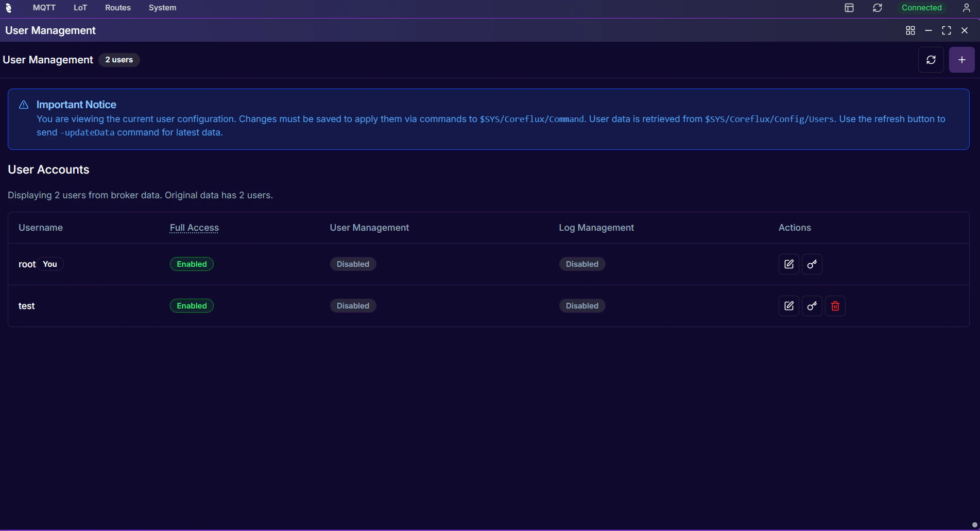
Task: Add a new user with the plus icon
Action: [x=961, y=59]
